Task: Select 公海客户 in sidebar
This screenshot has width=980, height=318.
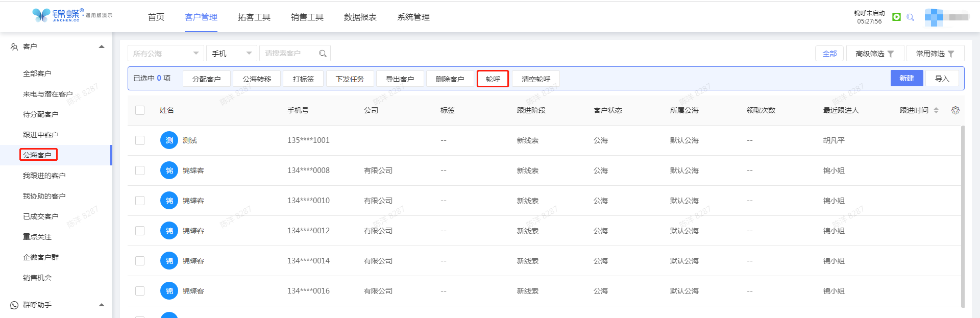Action: pos(37,155)
